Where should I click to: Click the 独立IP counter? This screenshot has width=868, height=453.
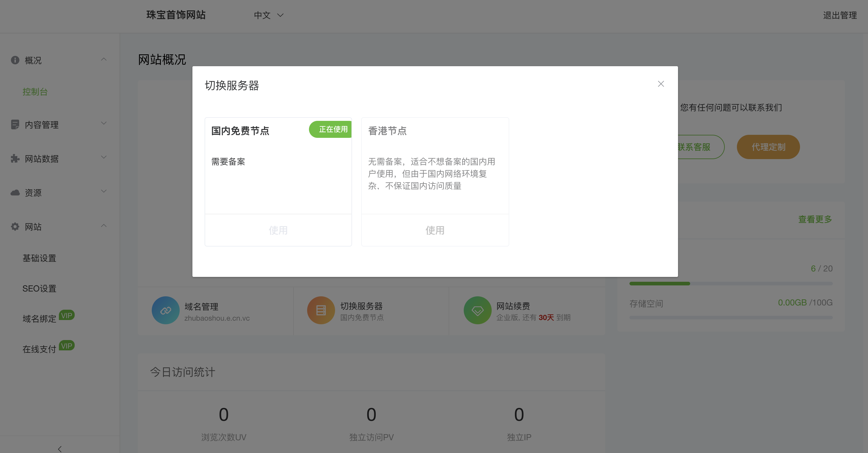click(x=519, y=424)
